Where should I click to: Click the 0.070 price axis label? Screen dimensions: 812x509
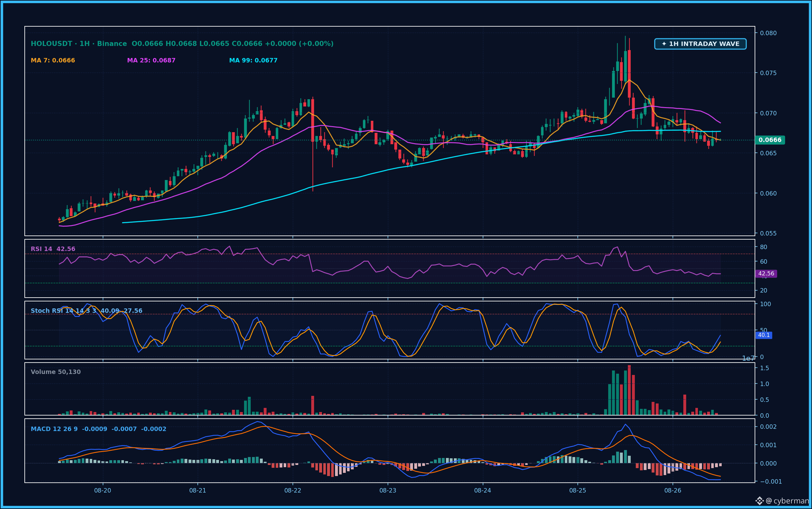click(769, 113)
